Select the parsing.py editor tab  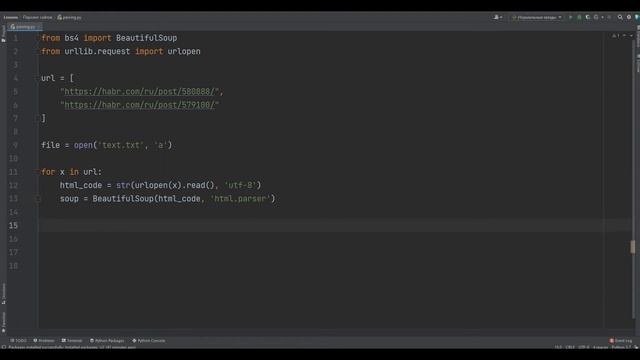point(25,27)
